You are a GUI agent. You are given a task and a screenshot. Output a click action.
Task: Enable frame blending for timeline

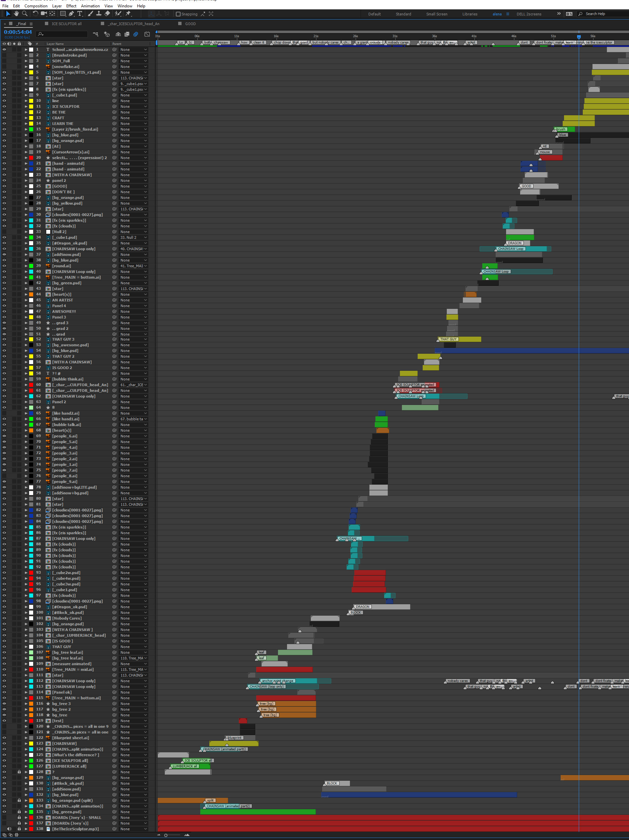tap(127, 34)
